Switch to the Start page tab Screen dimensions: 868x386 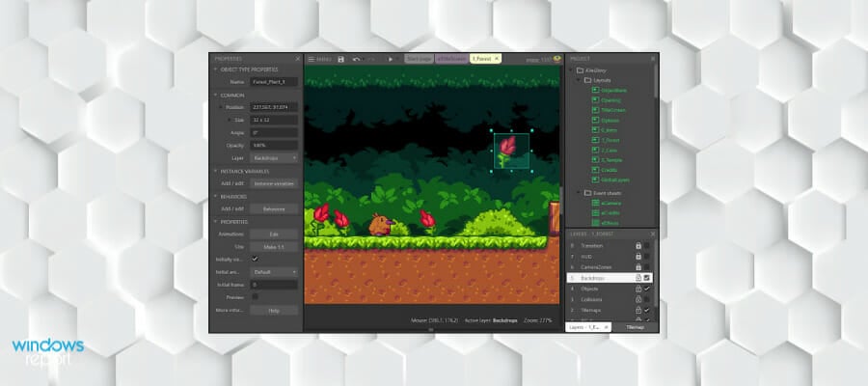pyautogui.click(x=419, y=59)
